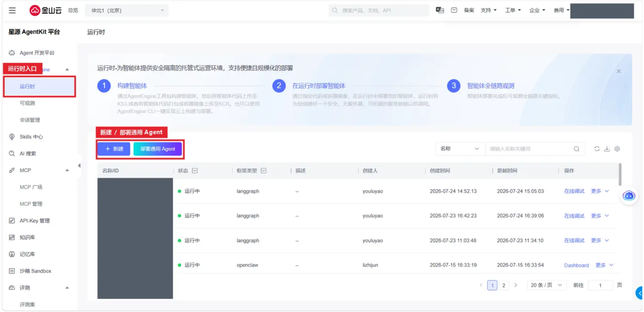
Task: Go to the next page of results
Action: tap(516, 285)
